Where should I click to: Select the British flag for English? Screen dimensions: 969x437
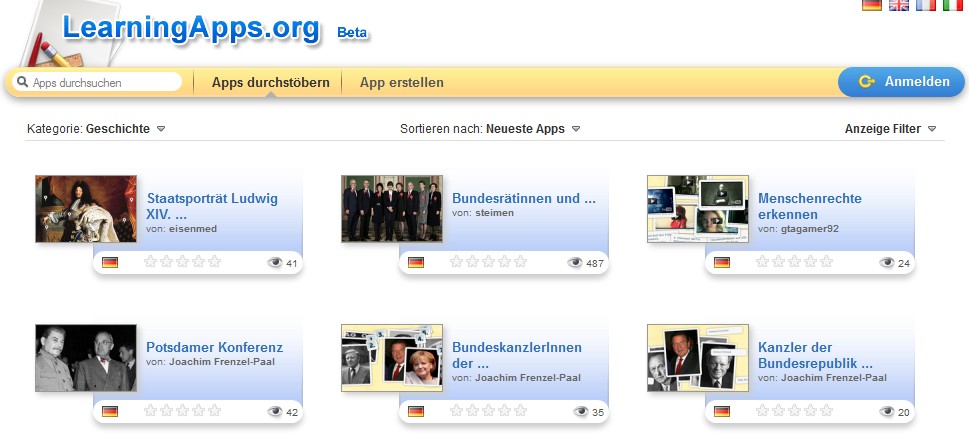coord(899,5)
